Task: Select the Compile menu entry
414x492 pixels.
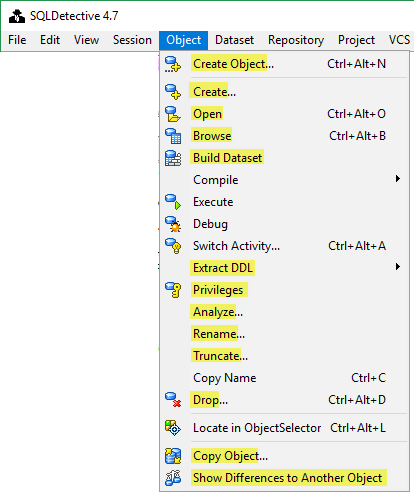Action: click(284, 180)
